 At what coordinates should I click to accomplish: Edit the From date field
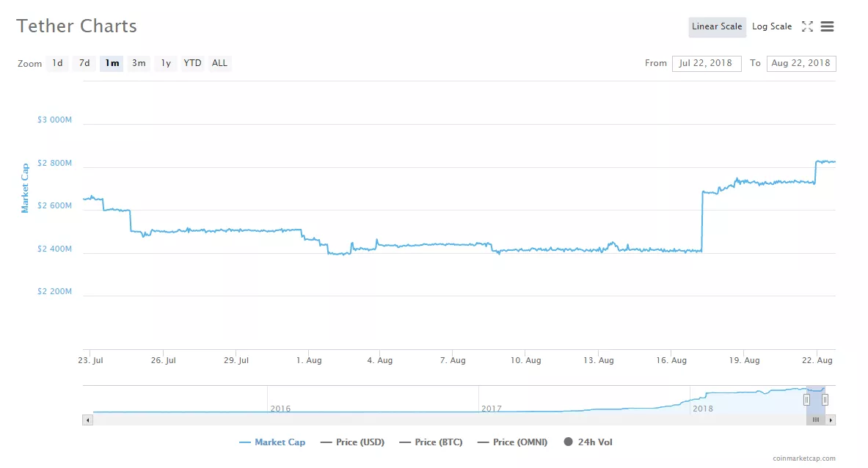click(706, 63)
